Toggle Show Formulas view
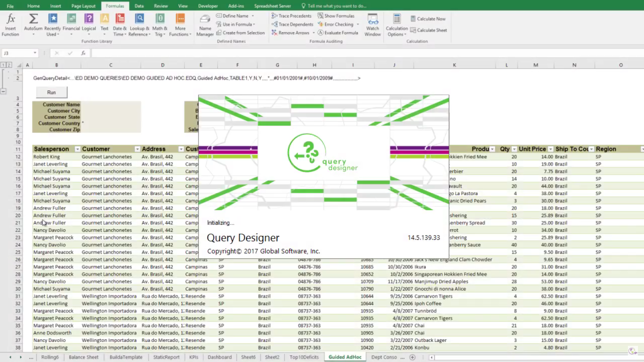The image size is (644, 362). click(336, 16)
